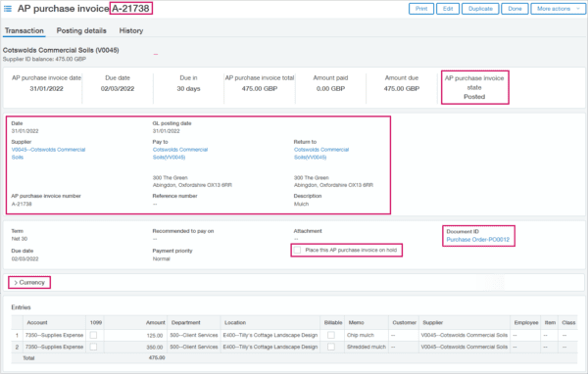Click the Amount paid 0.00 GBP value

330,89
